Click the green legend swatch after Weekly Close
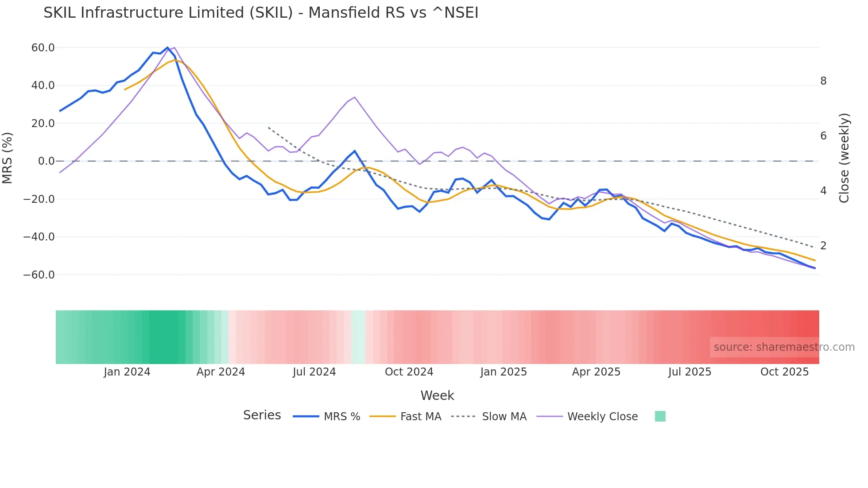The image size is (868, 488). (660, 416)
